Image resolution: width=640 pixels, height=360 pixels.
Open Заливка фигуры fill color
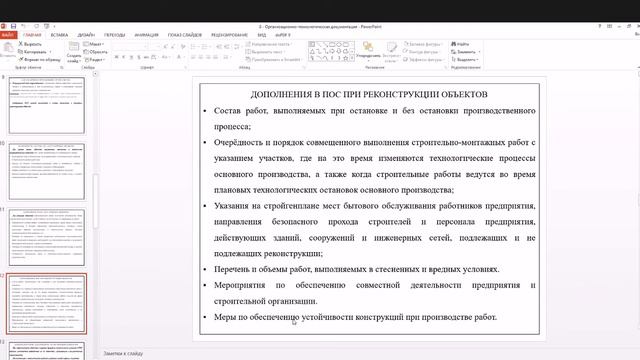point(423,44)
